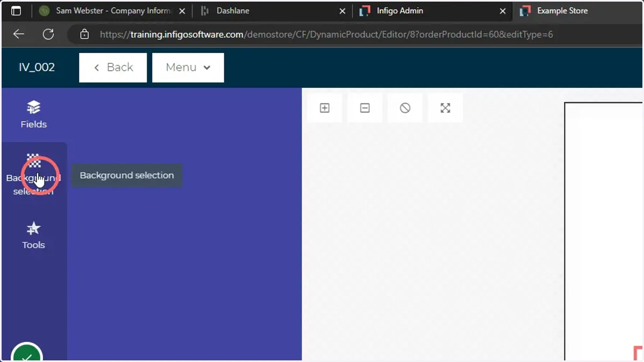
Task: Switch to the Dashlane tab
Action: point(273,11)
